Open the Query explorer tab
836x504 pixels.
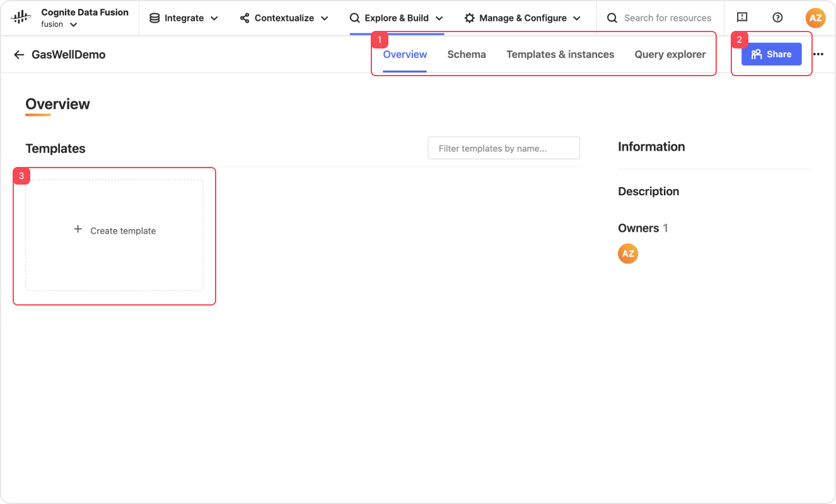coord(670,54)
